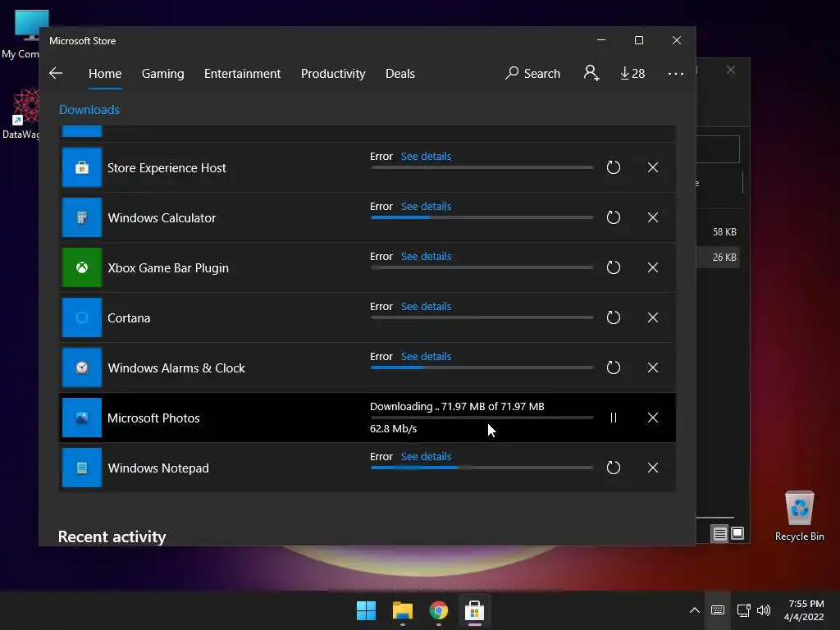Select the Productivity tab
Viewport: 840px width, 630px height.
pyautogui.click(x=333, y=73)
